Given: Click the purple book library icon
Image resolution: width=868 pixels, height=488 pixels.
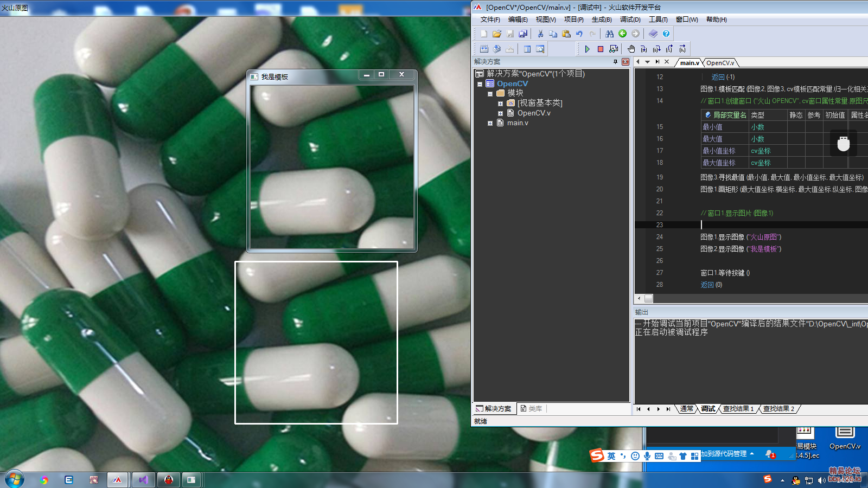Looking at the screenshot, I should [x=653, y=34].
